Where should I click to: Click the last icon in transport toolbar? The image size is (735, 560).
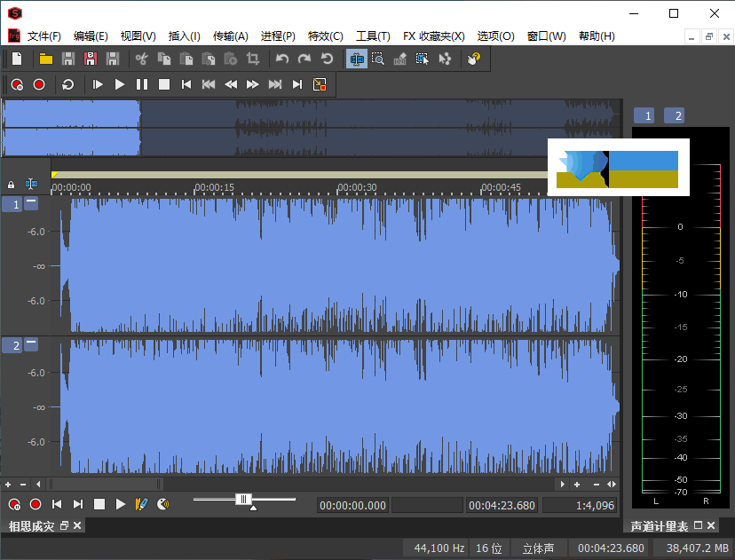click(x=320, y=84)
